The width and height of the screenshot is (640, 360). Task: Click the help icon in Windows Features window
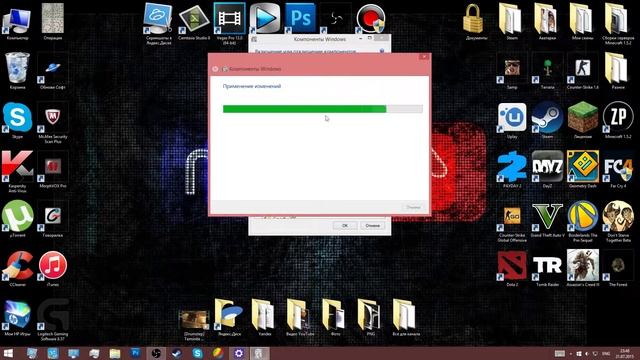point(382,51)
